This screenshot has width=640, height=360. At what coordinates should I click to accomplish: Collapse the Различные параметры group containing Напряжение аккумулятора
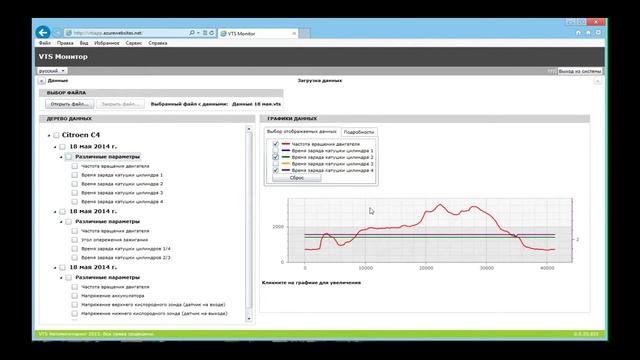(x=61, y=278)
